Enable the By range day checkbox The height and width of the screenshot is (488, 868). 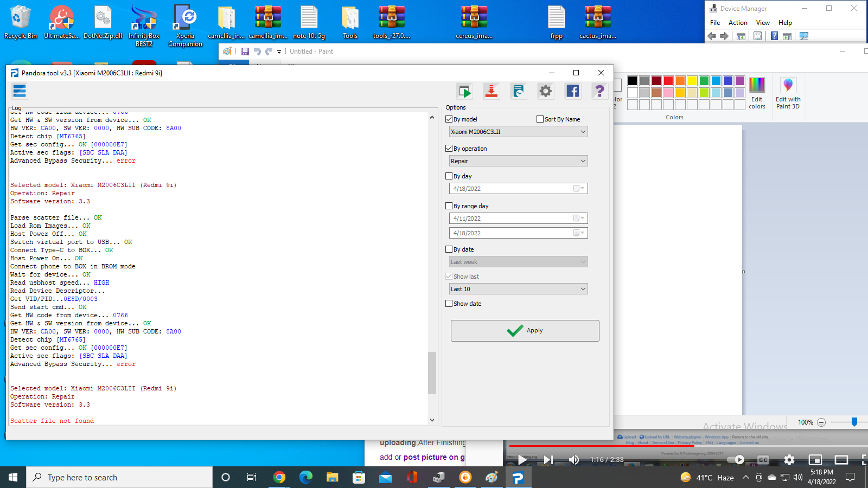449,206
